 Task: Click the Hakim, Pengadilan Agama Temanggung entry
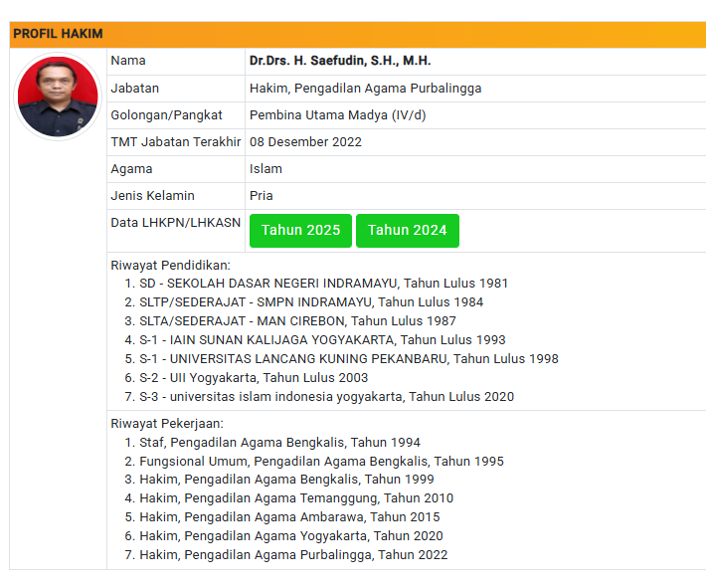(295, 498)
